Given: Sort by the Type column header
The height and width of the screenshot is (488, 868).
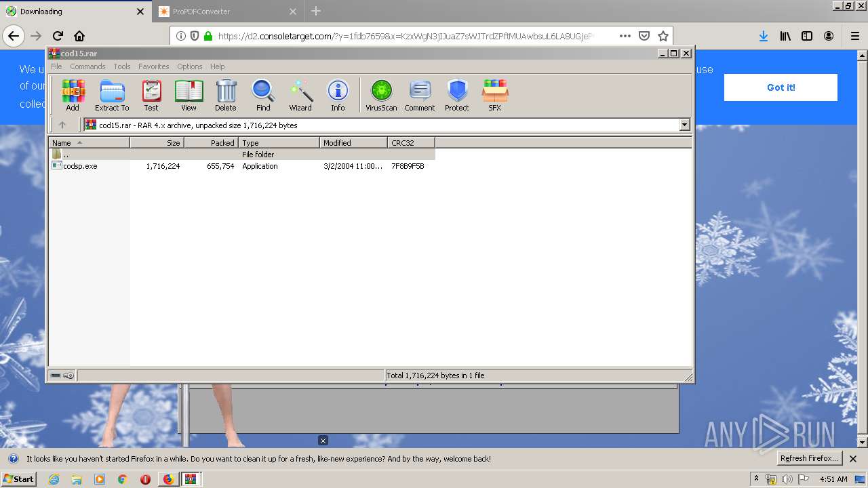Looking at the screenshot, I should click(279, 143).
